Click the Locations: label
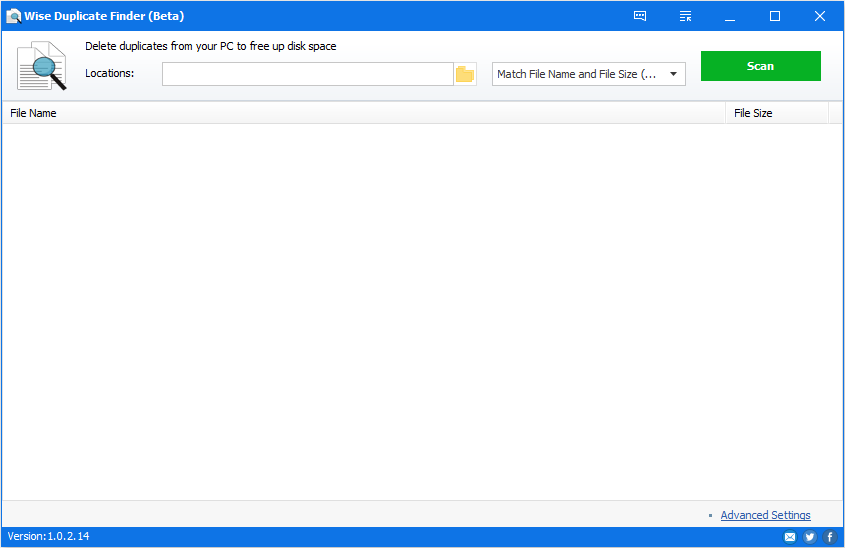This screenshot has height=548, width=845. (x=109, y=73)
